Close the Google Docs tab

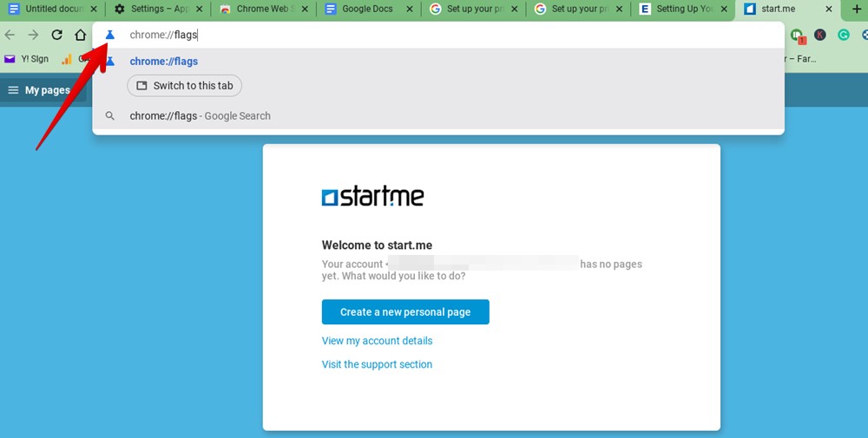tap(410, 9)
